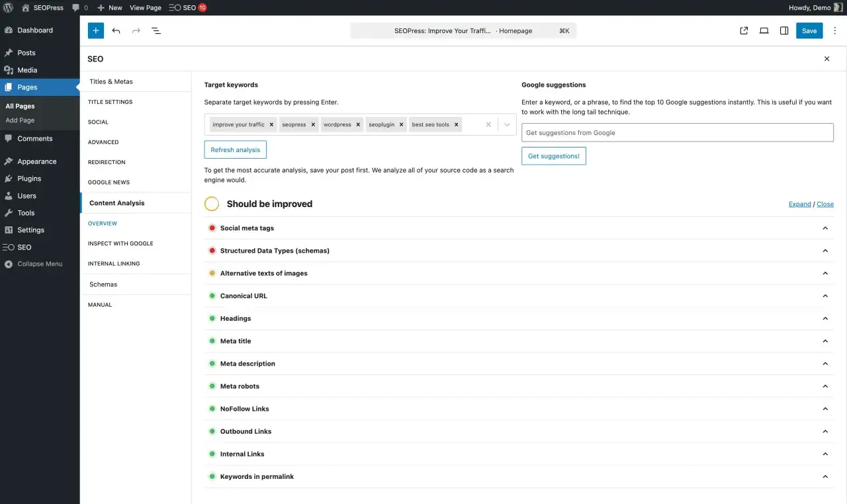The height and width of the screenshot is (504, 847).
Task: View page in new tab icon
Action: (x=744, y=30)
